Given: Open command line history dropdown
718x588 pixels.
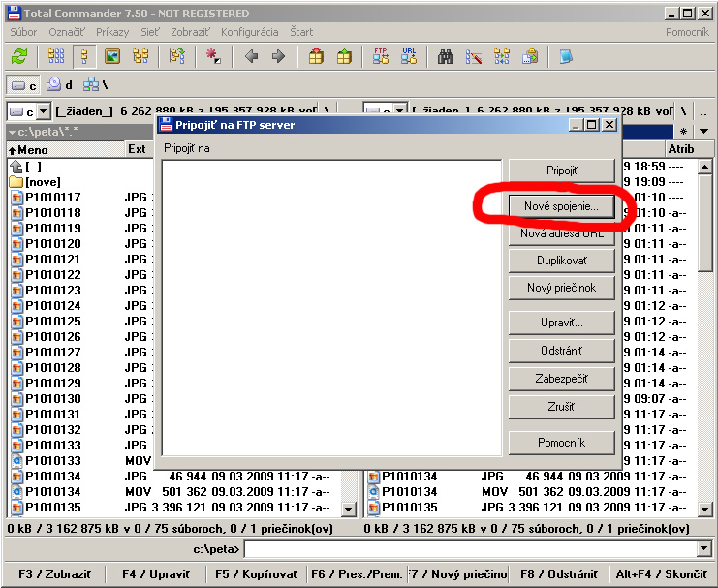Looking at the screenshot, I should click(x=704, y=548).
